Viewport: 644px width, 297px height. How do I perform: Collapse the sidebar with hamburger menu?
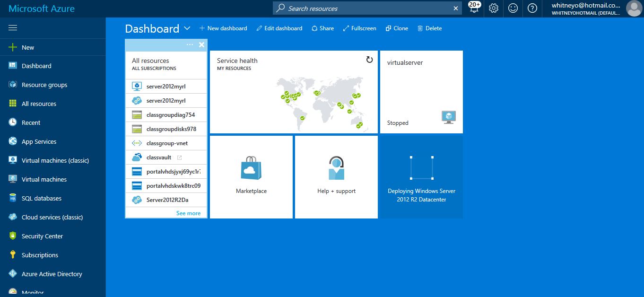point(13,28)
